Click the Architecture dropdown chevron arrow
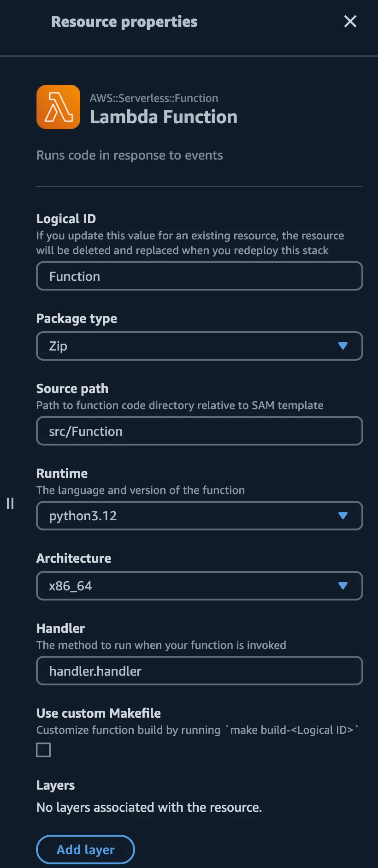 343,586
